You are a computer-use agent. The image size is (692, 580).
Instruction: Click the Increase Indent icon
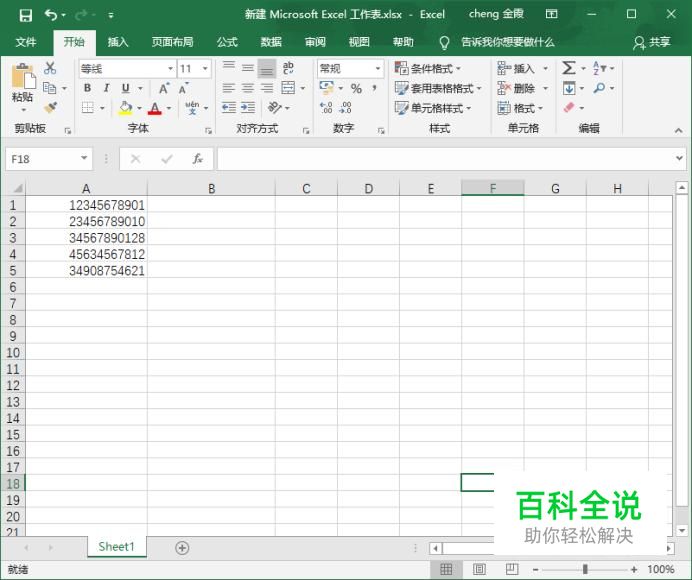coord(248,108)
